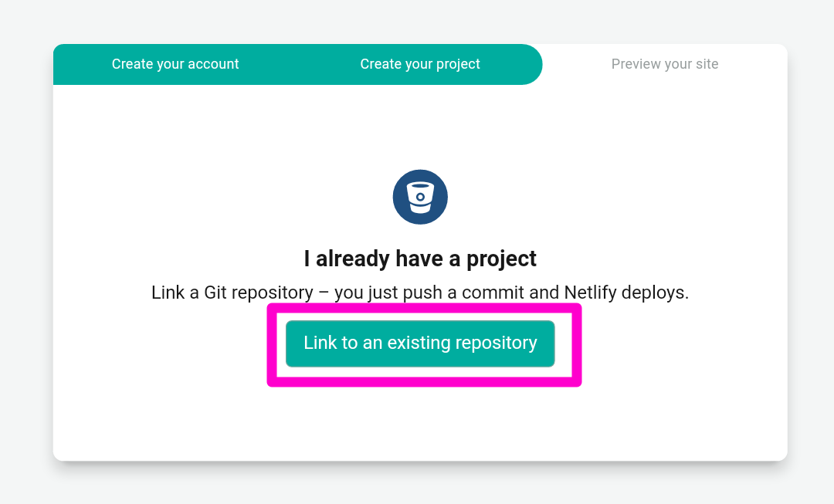
Task: Click Link to an existing repository button
Action: [x=420, y=343]
